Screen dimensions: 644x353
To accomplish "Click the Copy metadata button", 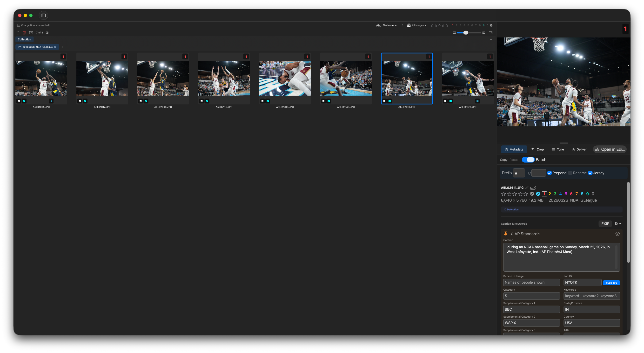I will tap(503, 160).
